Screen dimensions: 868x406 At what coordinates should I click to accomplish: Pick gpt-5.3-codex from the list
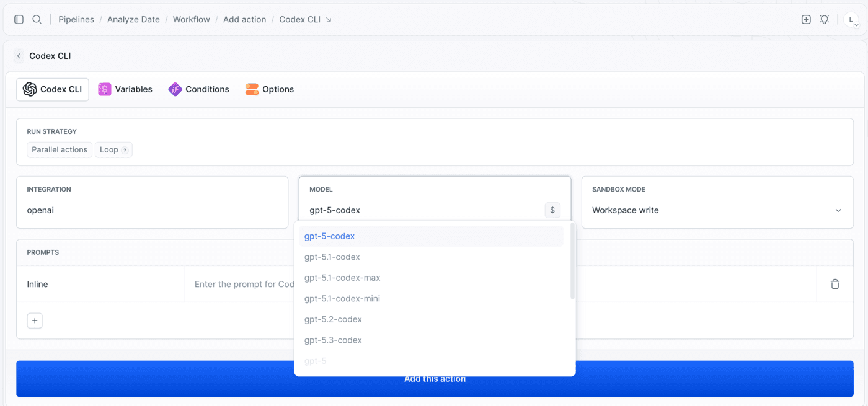431,340
